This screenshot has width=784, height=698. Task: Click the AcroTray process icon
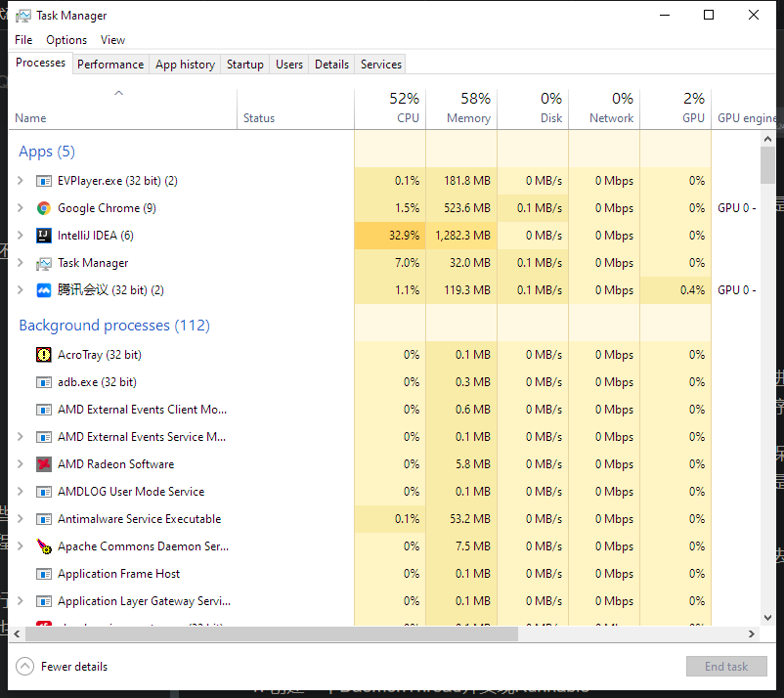click(x=43, y=355)
